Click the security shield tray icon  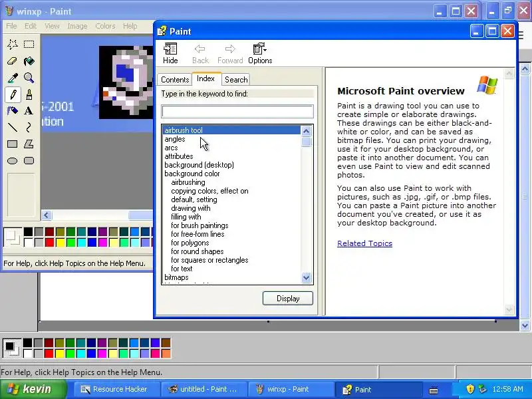tap(470, 389)
